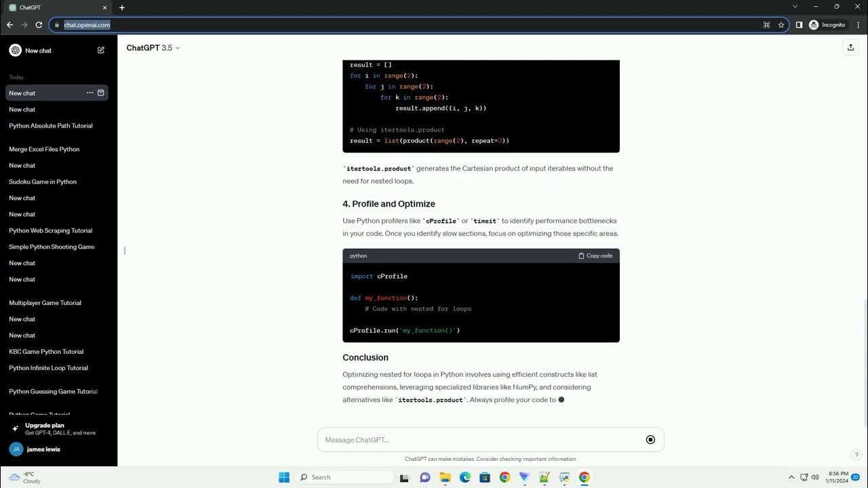Image resolution: width=868 pixels, height=488 pixels.
Task: Click Upgrade plan
Action: click(58, 428)
